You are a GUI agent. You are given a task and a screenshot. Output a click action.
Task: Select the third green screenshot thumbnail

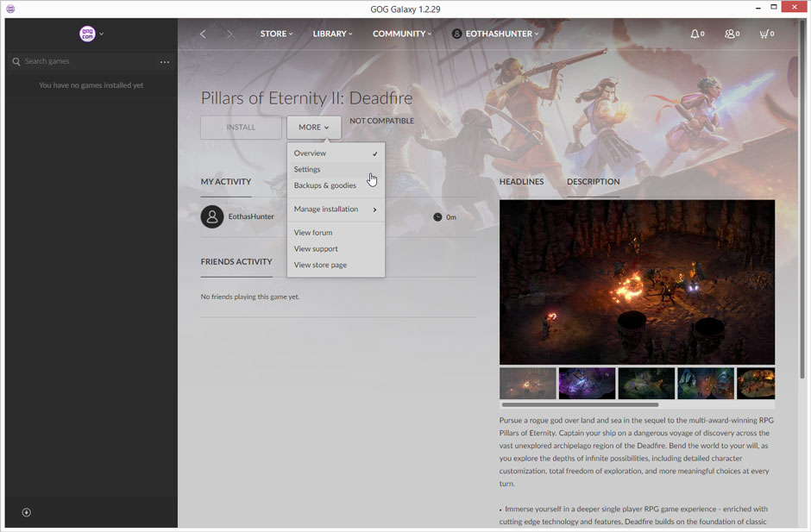646,383
